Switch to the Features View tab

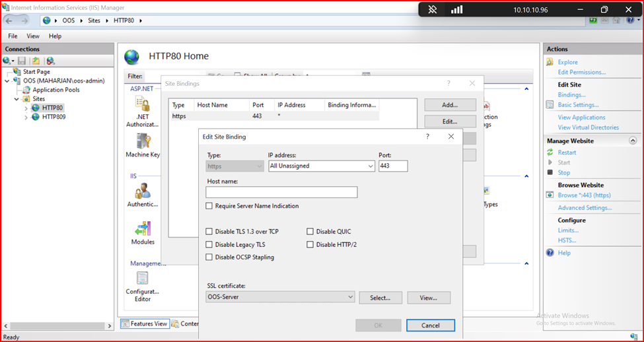click(145, 324)
